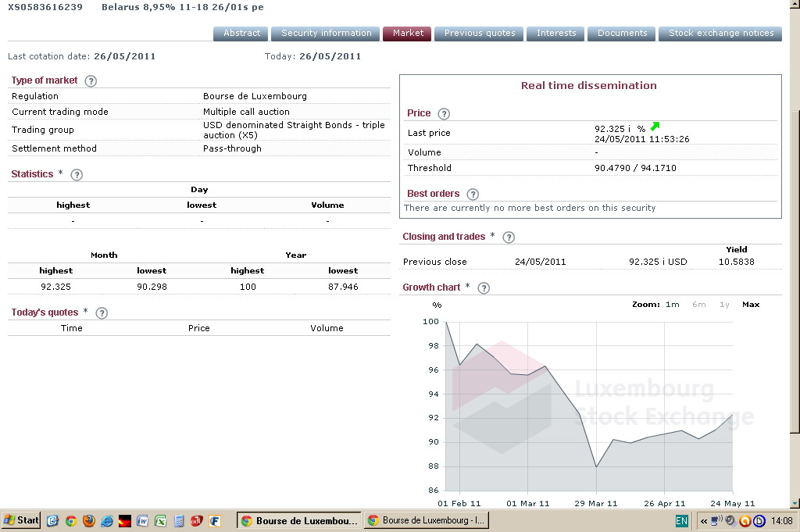Click the blue F quick launch icon
The height and width of the screenshot is (532, 800).
pyautogui.click(x=215, y=521)
